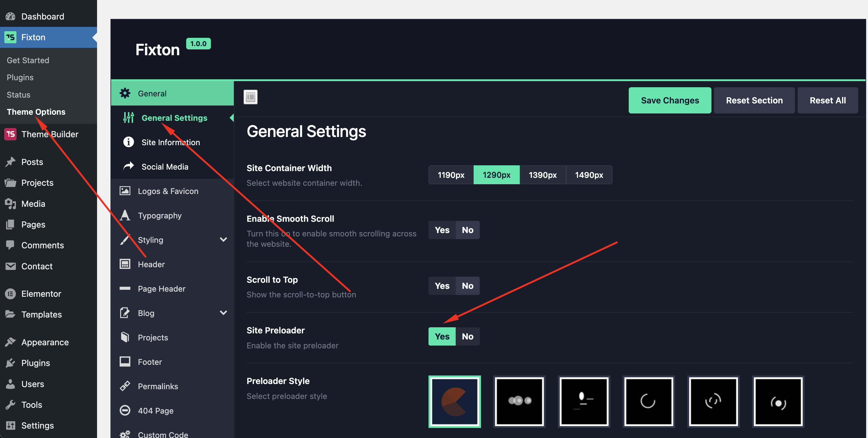The height and width of the screenshot is (438, 868).
Task: Set Scroll to Top to No
Action: point(467,285)
